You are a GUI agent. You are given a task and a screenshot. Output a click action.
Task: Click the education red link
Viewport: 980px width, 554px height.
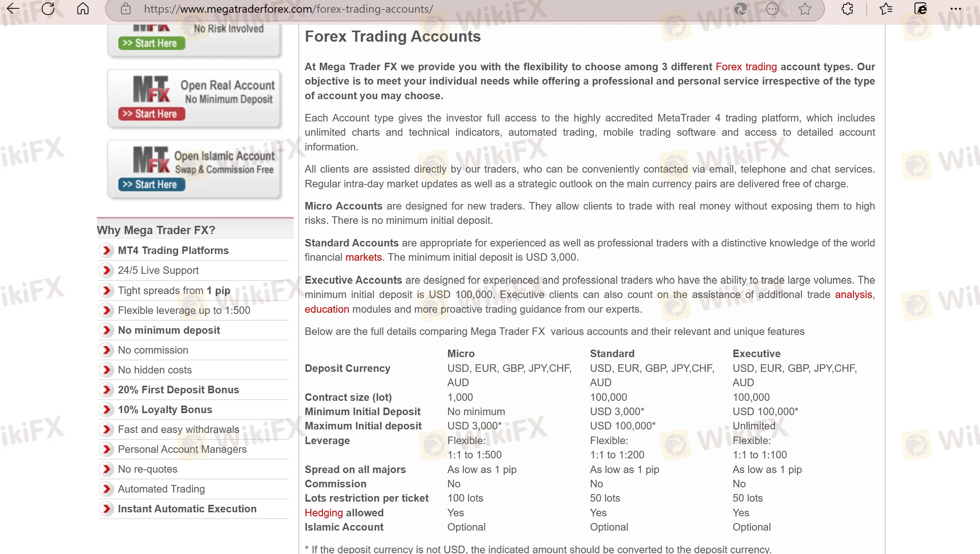[x=327, y=309]
